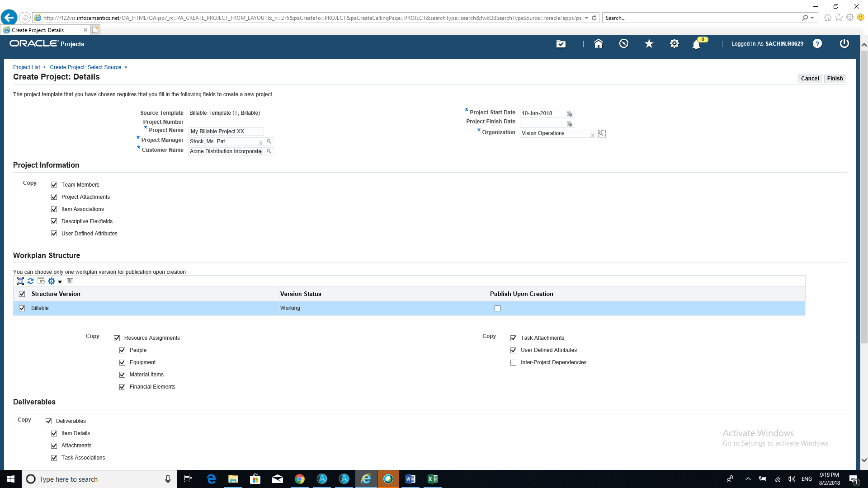Open a new browser tab
The image size is (868, 488).
(x=95, y=30)
